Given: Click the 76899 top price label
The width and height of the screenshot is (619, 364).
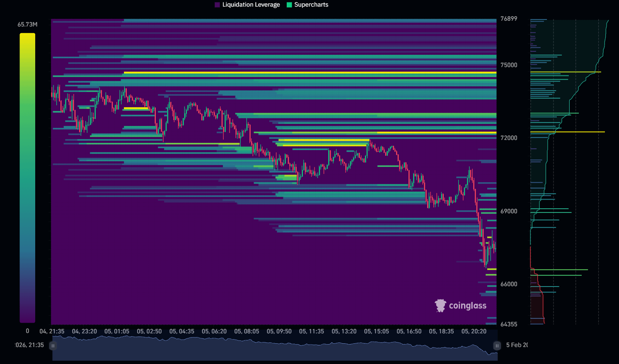Looking at the screenshot, I should 509,19.
